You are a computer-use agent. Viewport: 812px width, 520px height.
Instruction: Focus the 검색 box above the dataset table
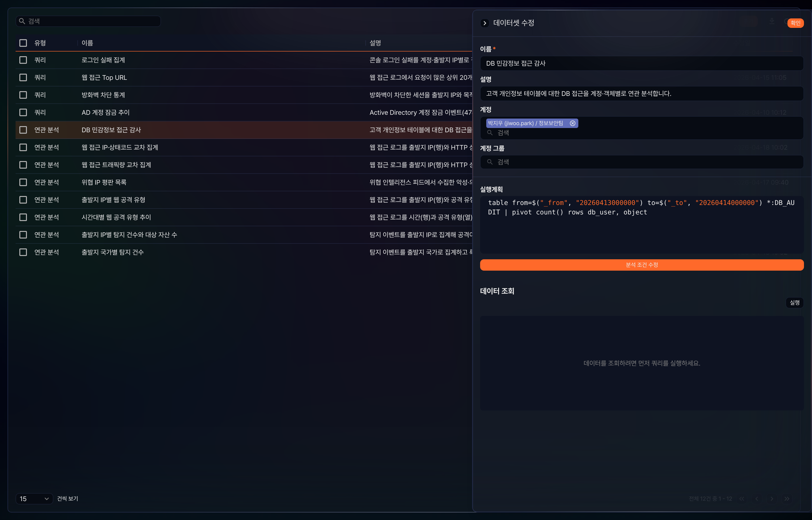click(x=88, y=21)
